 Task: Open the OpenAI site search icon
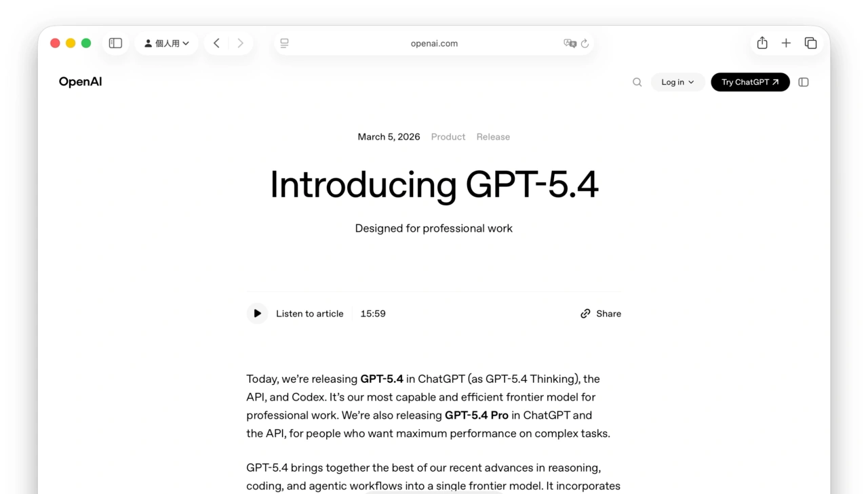(637, 82)
